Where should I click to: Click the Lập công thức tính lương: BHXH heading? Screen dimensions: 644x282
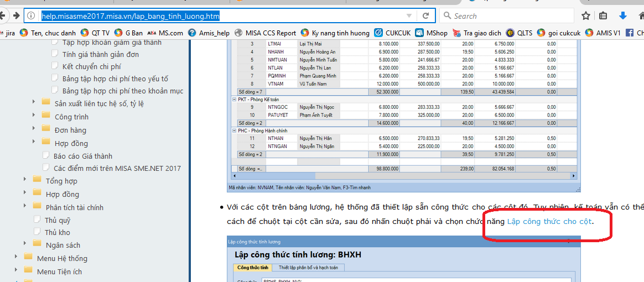298,254
